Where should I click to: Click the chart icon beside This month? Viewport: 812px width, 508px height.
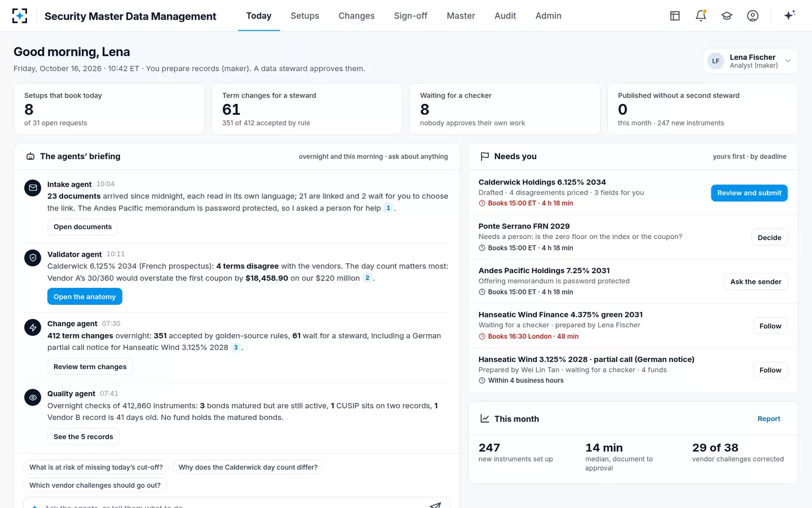[484, 419]
